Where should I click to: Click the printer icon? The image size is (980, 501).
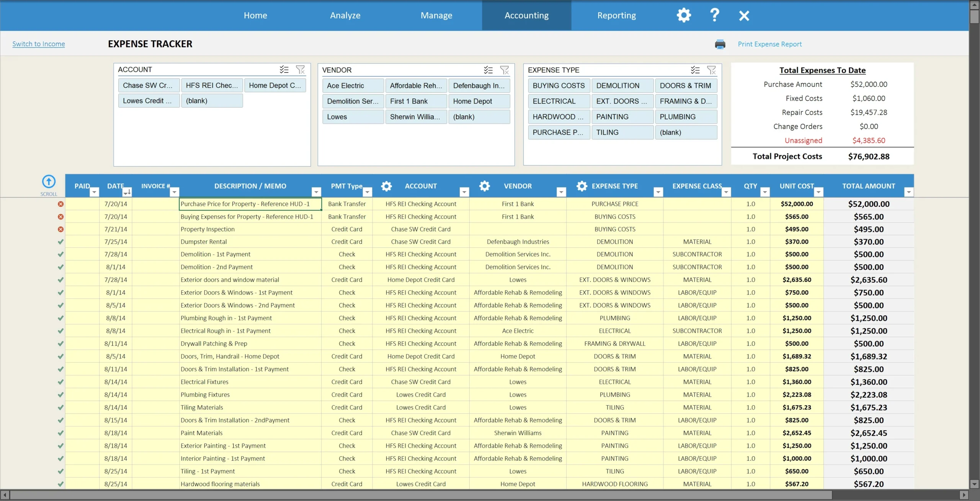(x=720, y=44)
